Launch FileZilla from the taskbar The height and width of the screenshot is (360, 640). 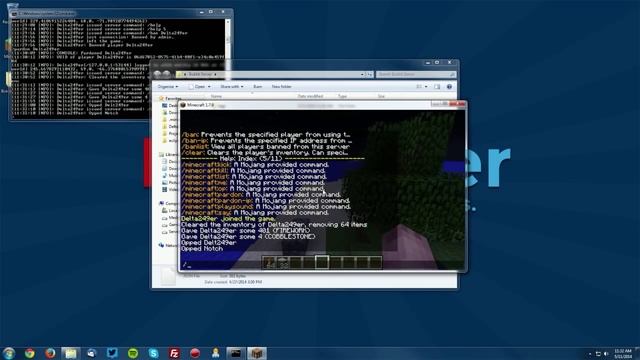(174, 353)
